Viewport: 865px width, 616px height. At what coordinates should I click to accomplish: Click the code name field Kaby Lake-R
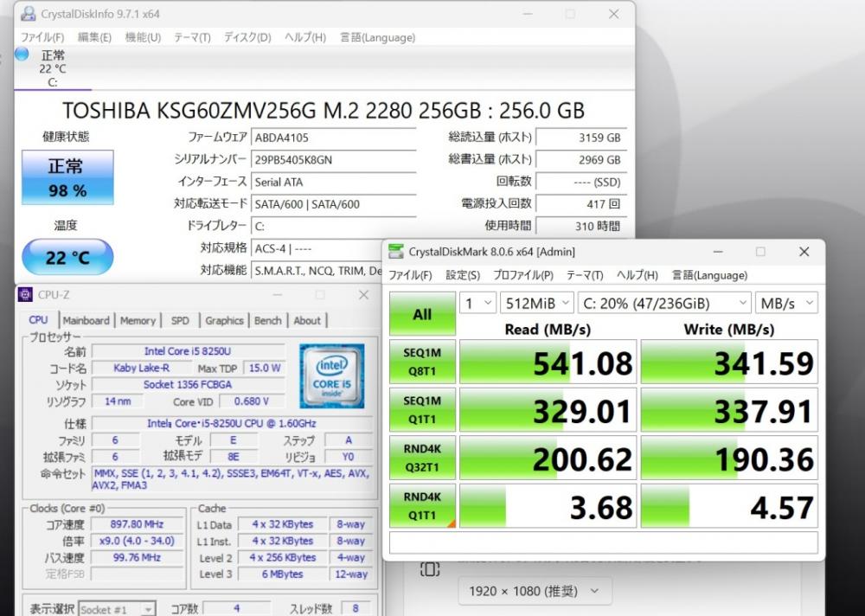pyautogui.click(x=141, y=368)
